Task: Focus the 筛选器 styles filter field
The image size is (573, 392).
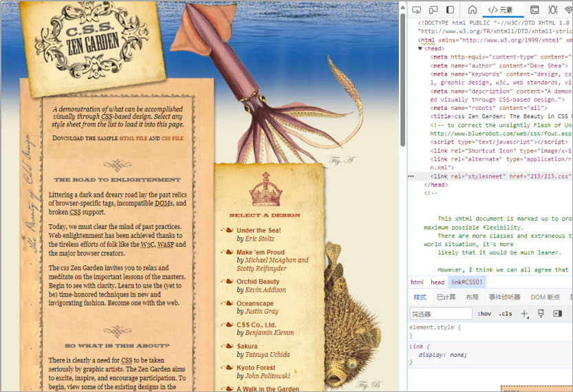Action: click(x=440, y=314)
